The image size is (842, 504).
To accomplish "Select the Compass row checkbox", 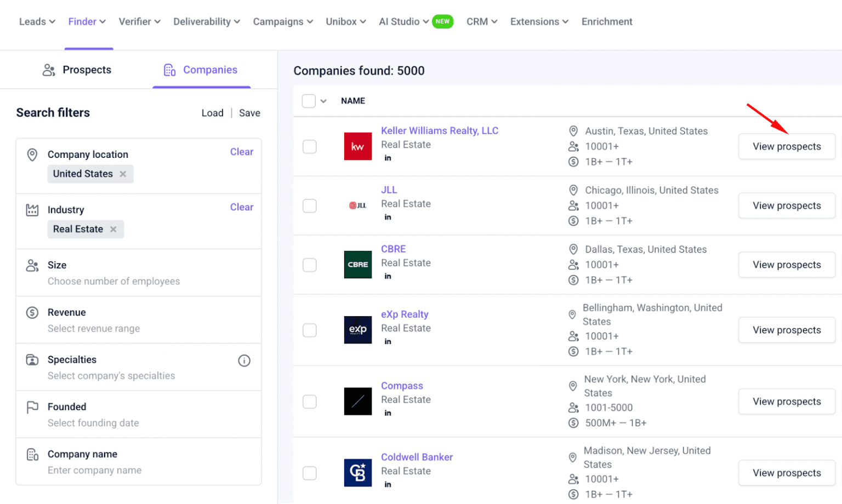I will point(310,402).
